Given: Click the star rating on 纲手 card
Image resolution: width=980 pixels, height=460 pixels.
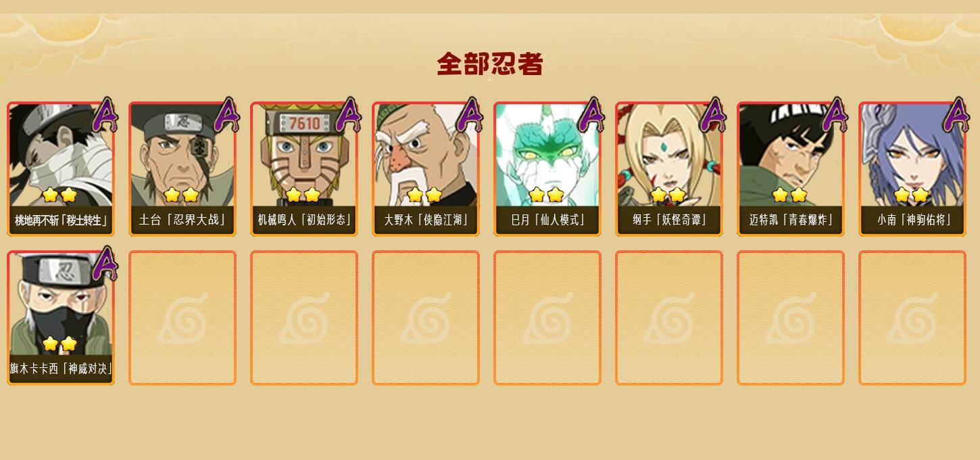Looking at the screenshot, I should (x=668, y=195).
